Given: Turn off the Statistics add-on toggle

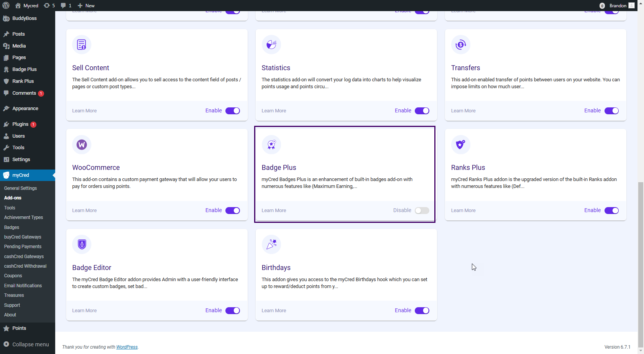Looking at the screenshot, I should tap(422, 111).
